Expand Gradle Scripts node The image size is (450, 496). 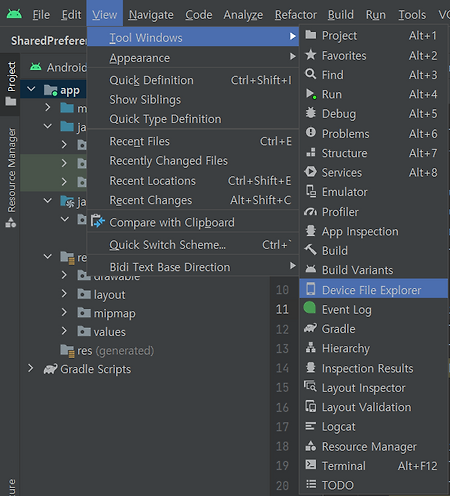[31, 368]
